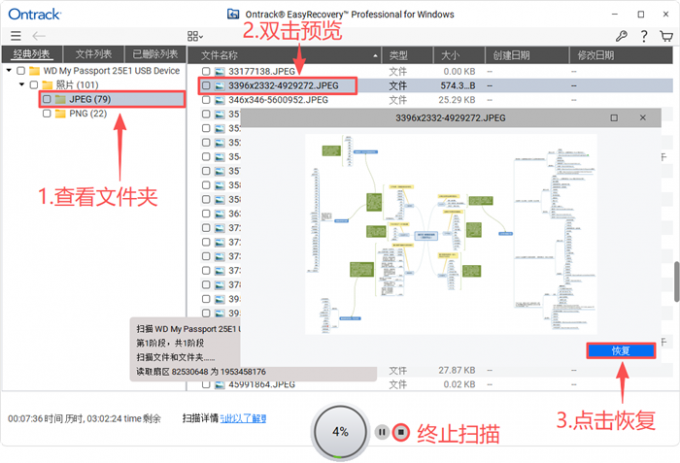Image resolution: width=680 pixels, height=463 pixels.
Task: Maximize the preview window
Action: click(614, 118)
